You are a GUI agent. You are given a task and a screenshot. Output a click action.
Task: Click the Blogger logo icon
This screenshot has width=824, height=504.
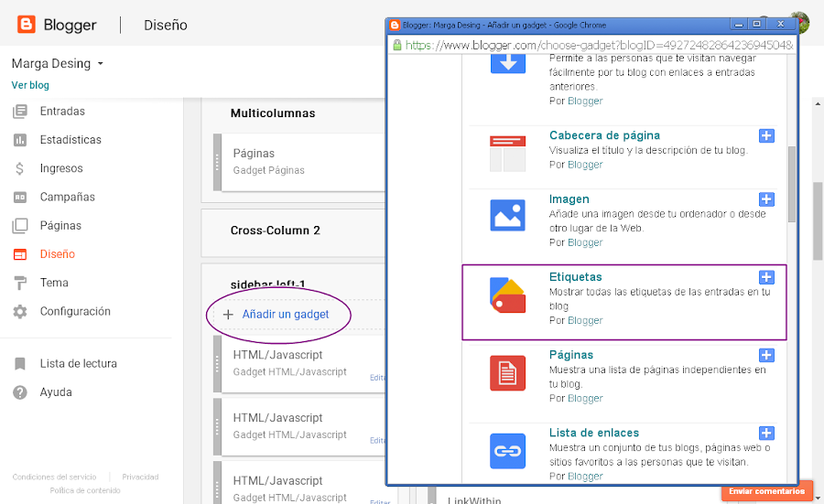27,24
